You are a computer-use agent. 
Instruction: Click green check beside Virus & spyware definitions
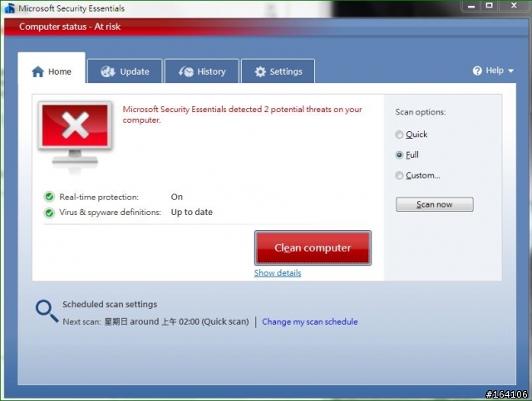[49, 213]
